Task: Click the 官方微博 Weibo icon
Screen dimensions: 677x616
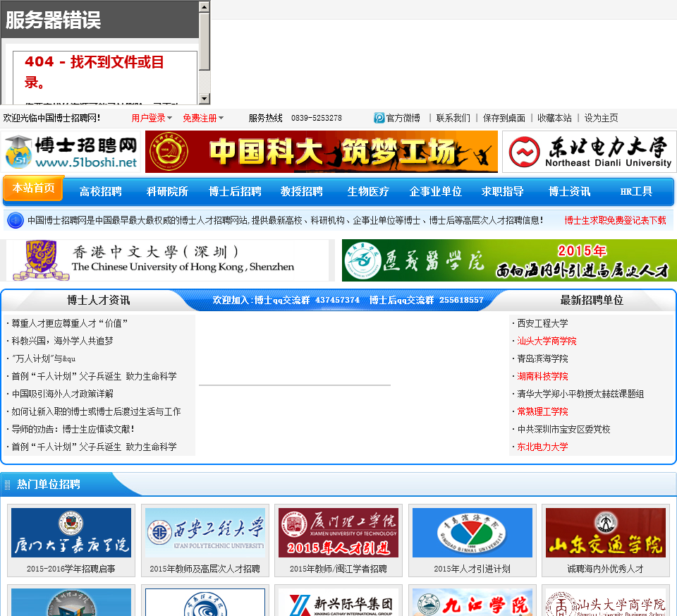Action: (x=379, y=118)
